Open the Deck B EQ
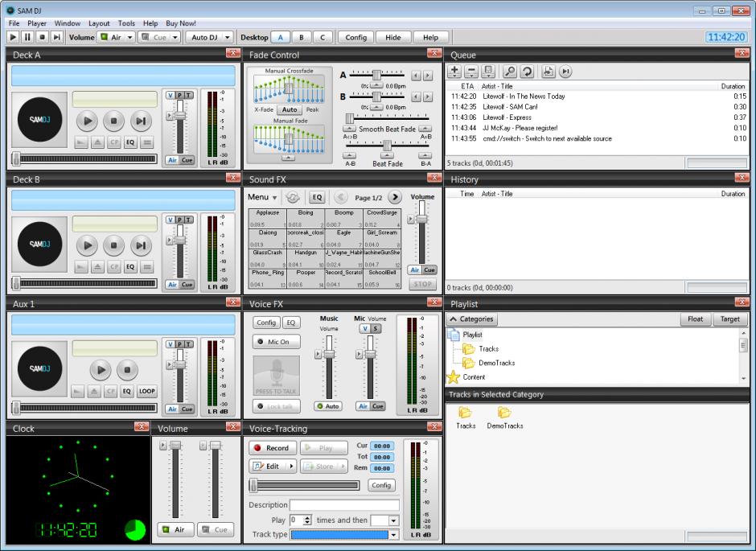 point(130,266)
